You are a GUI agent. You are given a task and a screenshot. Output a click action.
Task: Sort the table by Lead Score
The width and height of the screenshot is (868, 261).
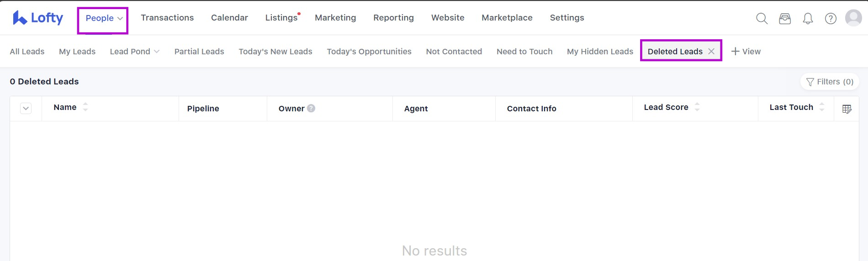coord(697,107)
